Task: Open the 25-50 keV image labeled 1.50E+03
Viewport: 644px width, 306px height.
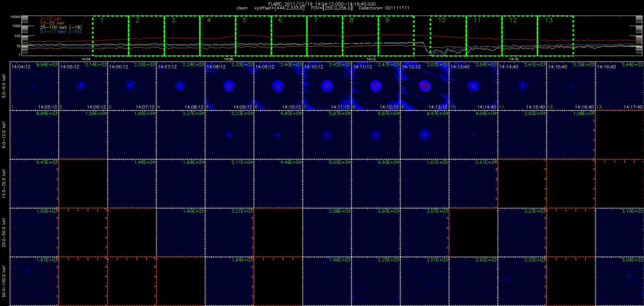Action: point(34,232)
